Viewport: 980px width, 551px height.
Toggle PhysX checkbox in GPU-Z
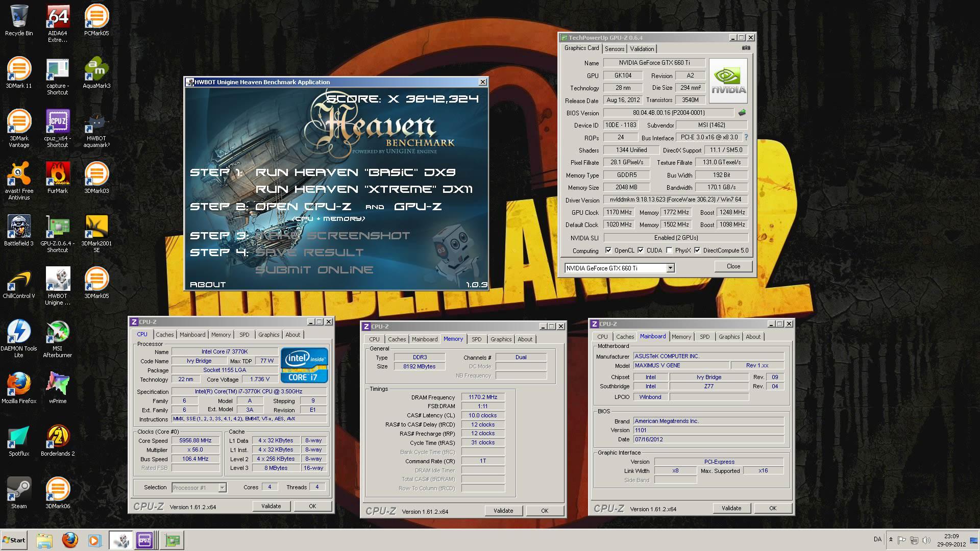point(669,251)
